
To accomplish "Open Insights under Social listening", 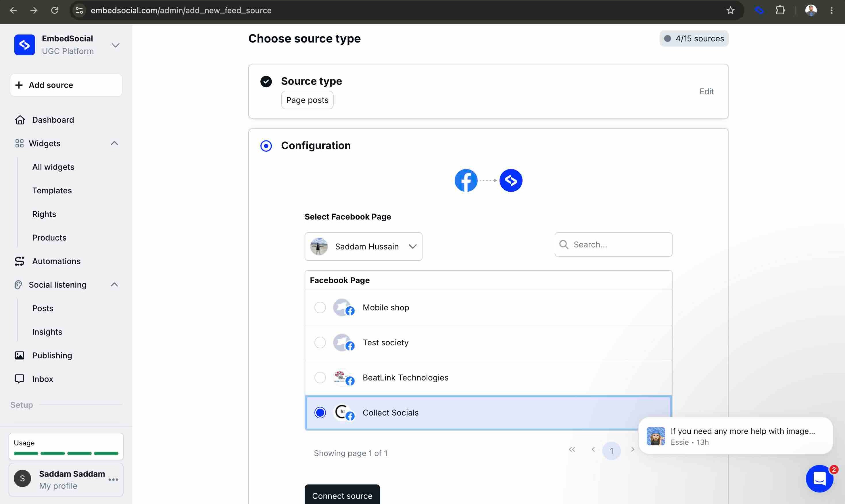I will tap(47, 332).
